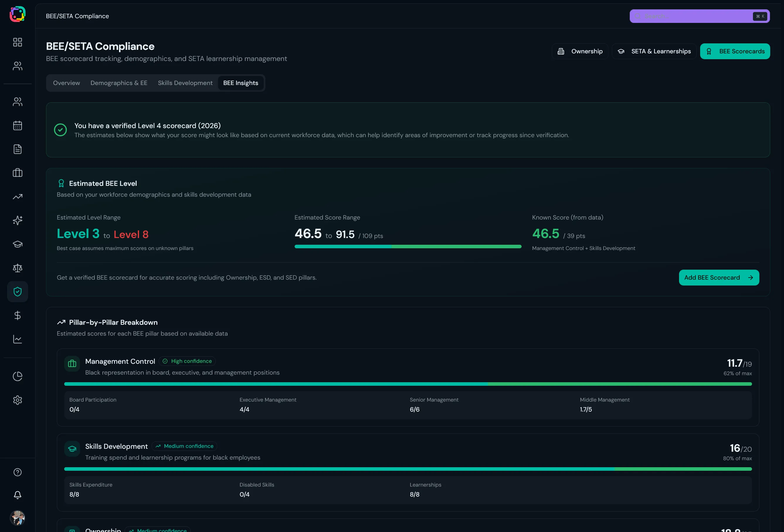This screenshot has width=784, height=532.
Task: Click the Add BEE Scorecard button
Action: click(x=719, y=278)
